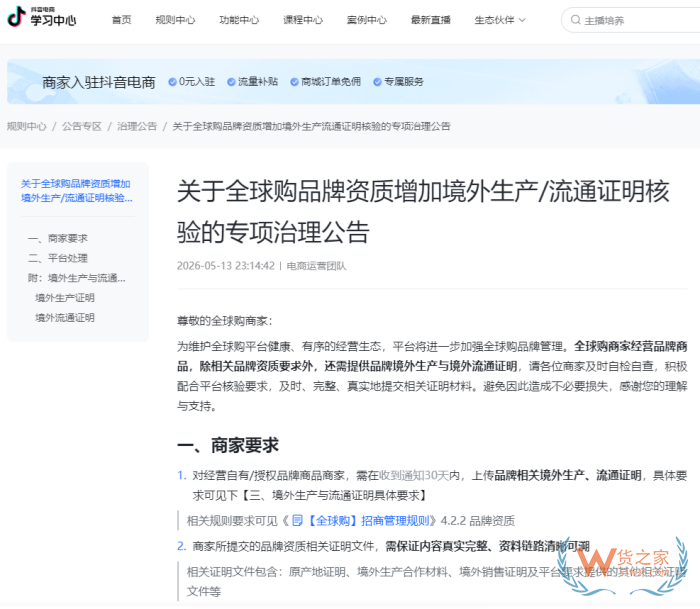The width and height of the screenshot is (700, 609).
Task: Click 商城订单免佣 label in banner
Action: click(x=331, y=82)
